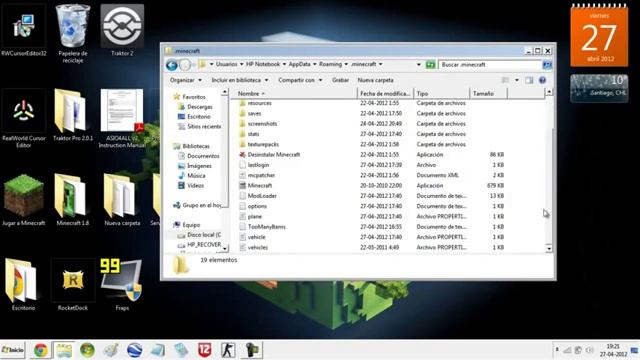Select the Explorer window taskbar button
The width and height of the screenshot is (640, 360).
[x=64, y=350]
